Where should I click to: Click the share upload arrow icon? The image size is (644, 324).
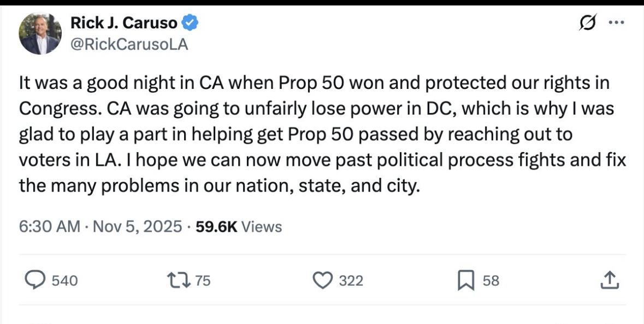[x=609, y=280]
